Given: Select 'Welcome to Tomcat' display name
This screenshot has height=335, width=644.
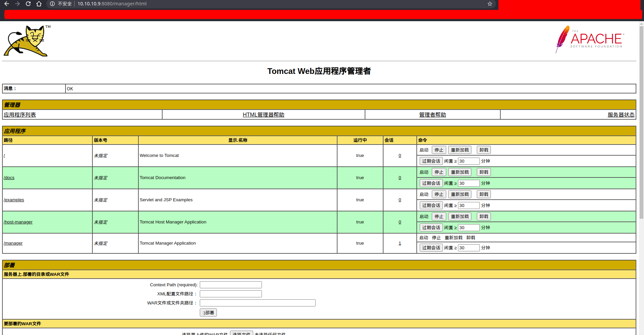Looking at the screenshot, I should (159, 155).
